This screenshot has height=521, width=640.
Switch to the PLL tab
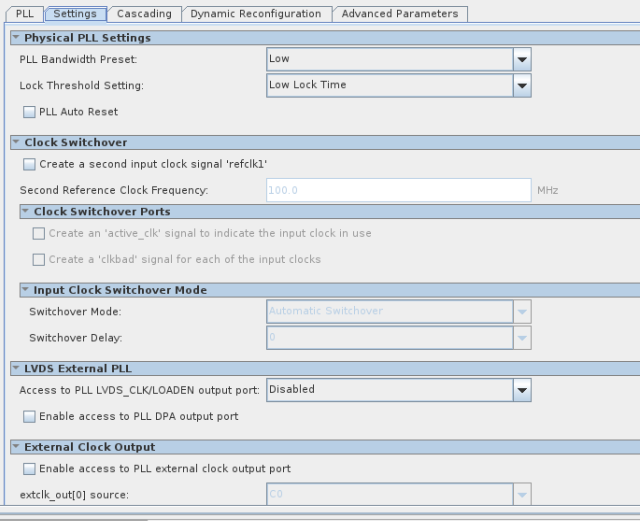click(24, 14)
